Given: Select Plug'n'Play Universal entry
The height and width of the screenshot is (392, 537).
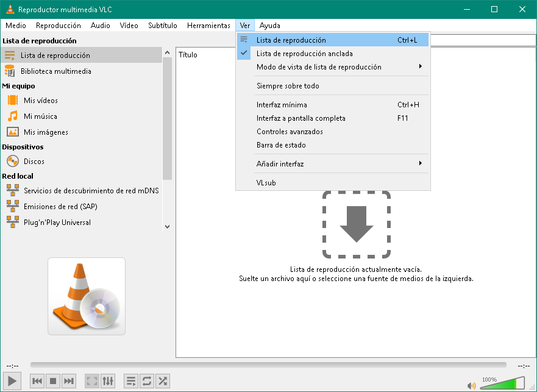Looking at the screenshot, I should tap(82, 222).
